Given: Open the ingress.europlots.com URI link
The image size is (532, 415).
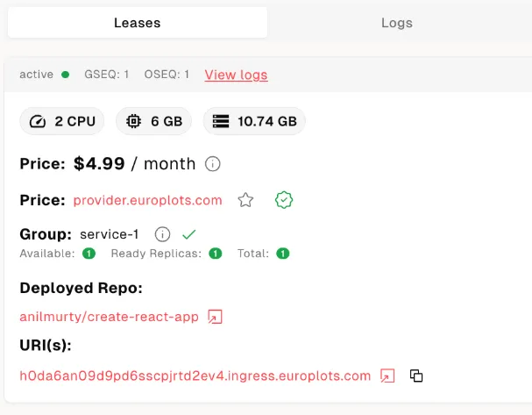Looking at the screenshot, I should [x=195, y=376].
